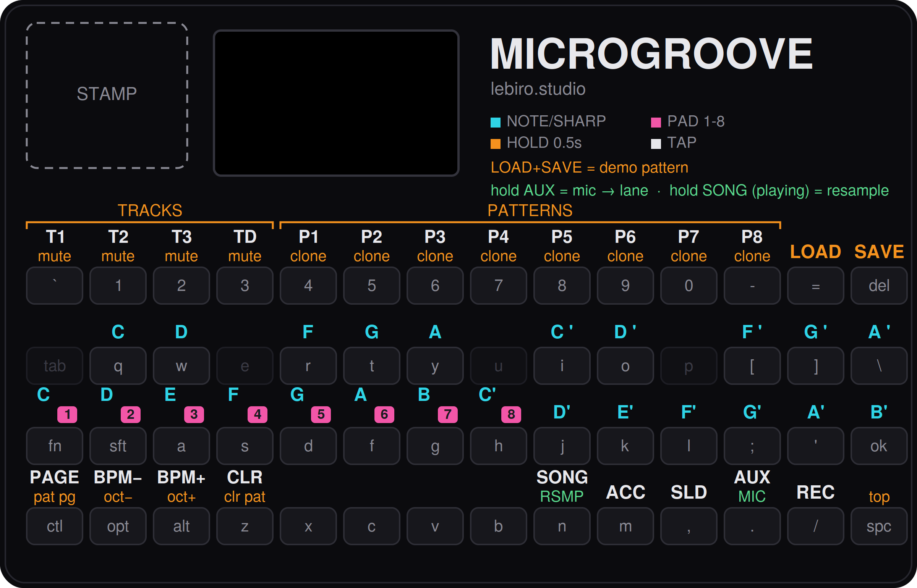Toggle SONG mode with the n key
The width and height of the screenshot is (917, 588).
click(x=562, y=526)
